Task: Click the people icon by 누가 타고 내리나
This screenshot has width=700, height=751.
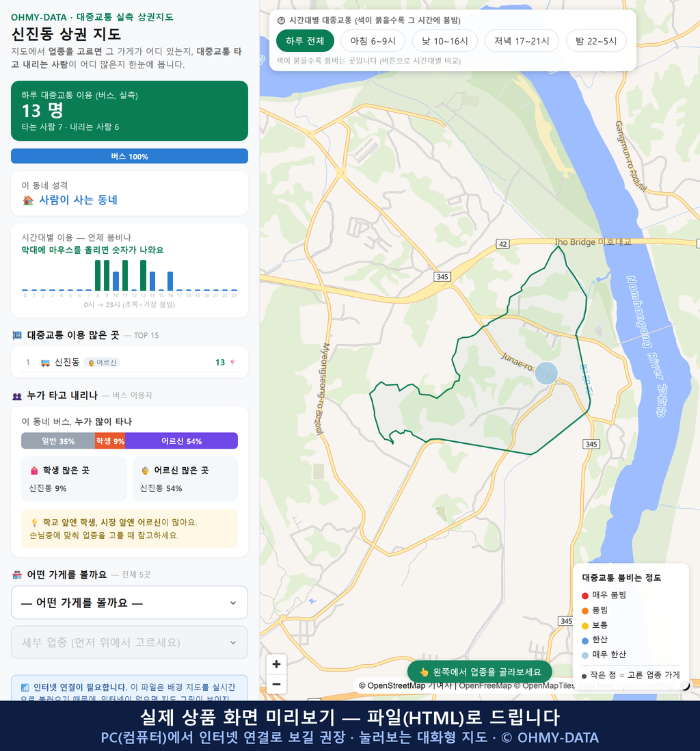Action: click(x=17, y=395)
